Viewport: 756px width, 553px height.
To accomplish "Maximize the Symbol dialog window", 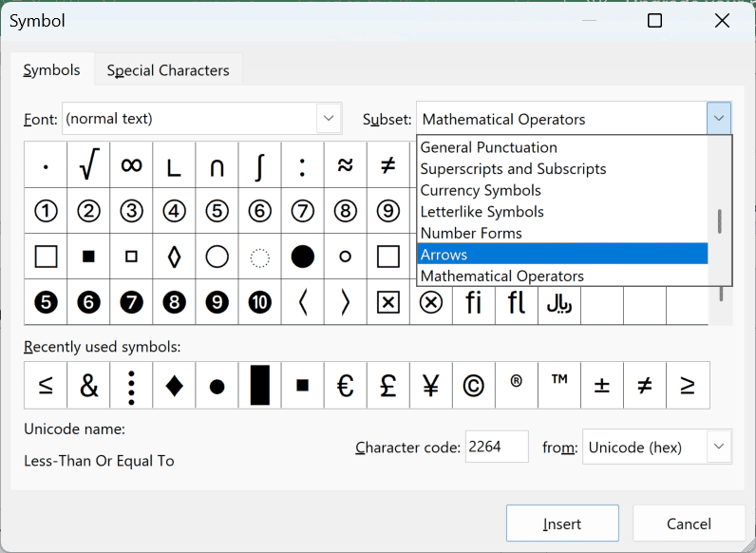I will point(654,21).
